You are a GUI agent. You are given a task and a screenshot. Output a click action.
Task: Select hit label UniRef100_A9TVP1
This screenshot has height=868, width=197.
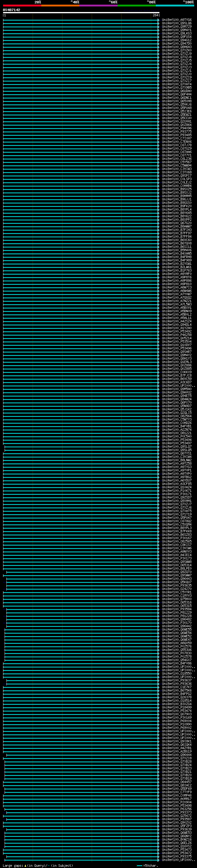(x=177, y=470)
